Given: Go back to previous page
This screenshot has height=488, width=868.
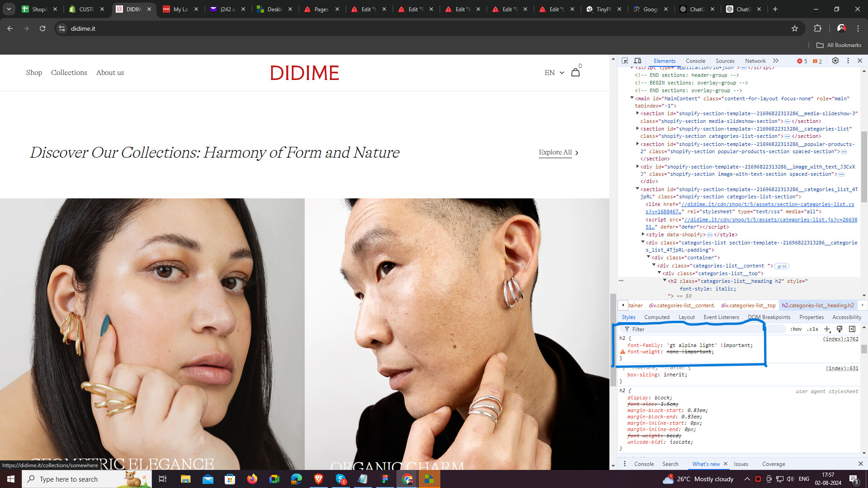Looking at the screenshot, I should [10, 28].
